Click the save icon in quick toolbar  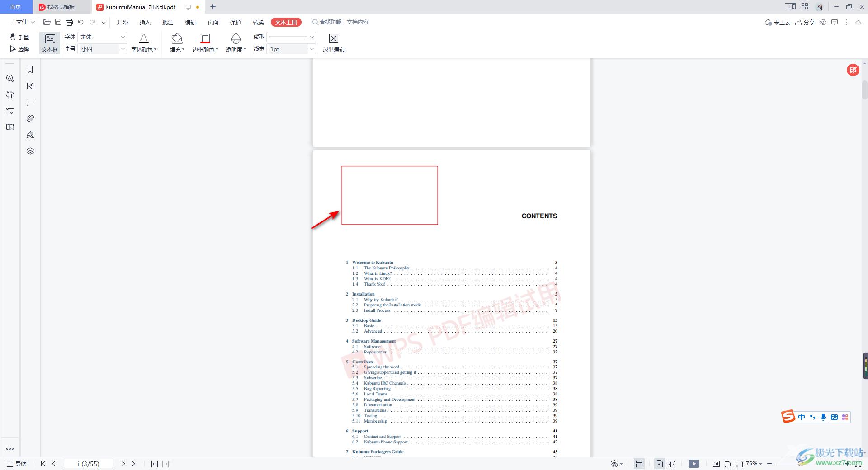point(58,22)
